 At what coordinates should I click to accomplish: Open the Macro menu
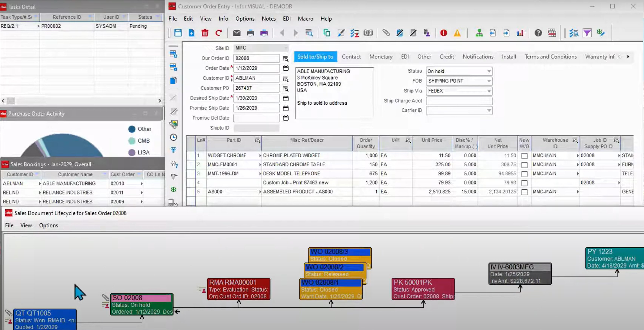pyautogui.click(x=305, y=19)
